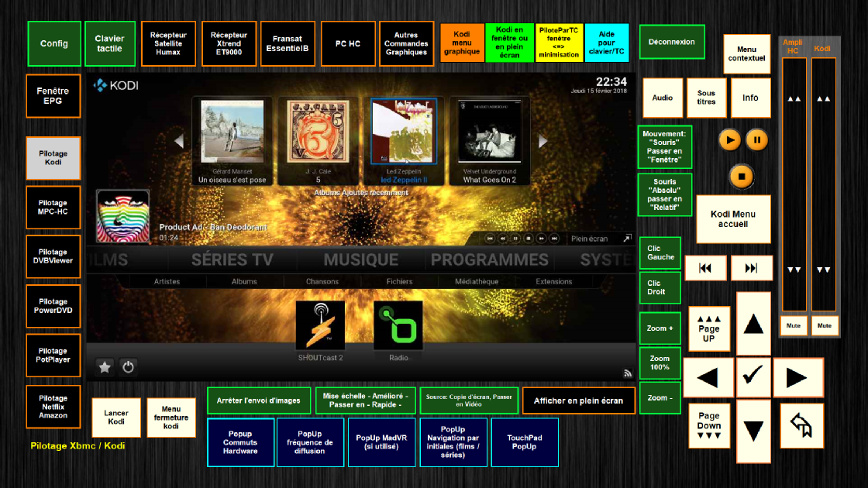Toggle scaling Amélioré to Rapide

tap(365, 400)
